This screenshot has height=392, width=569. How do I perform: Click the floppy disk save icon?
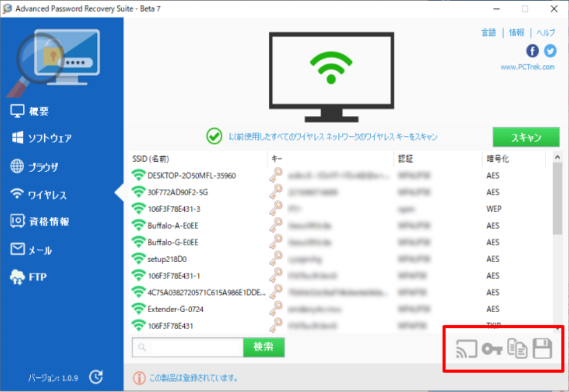[x=542, y=348]
